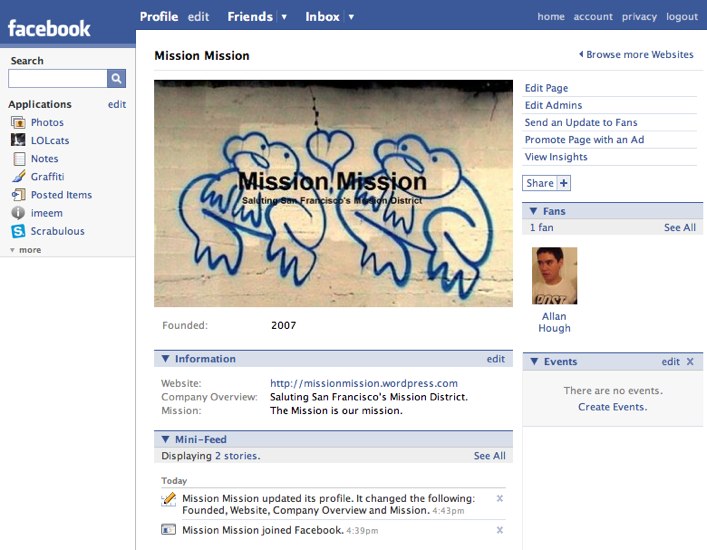Launch the Scrabulous application icon
707x550 pixels.
[18, 231]
